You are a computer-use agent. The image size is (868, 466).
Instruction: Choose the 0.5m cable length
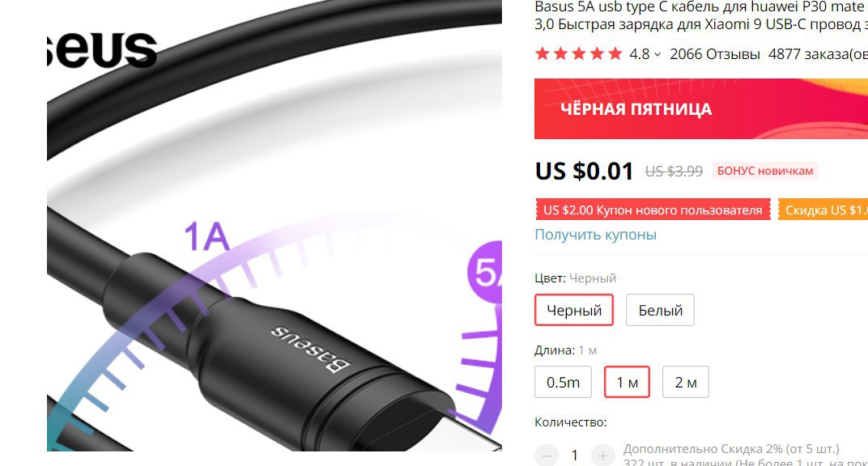point(563,382)
